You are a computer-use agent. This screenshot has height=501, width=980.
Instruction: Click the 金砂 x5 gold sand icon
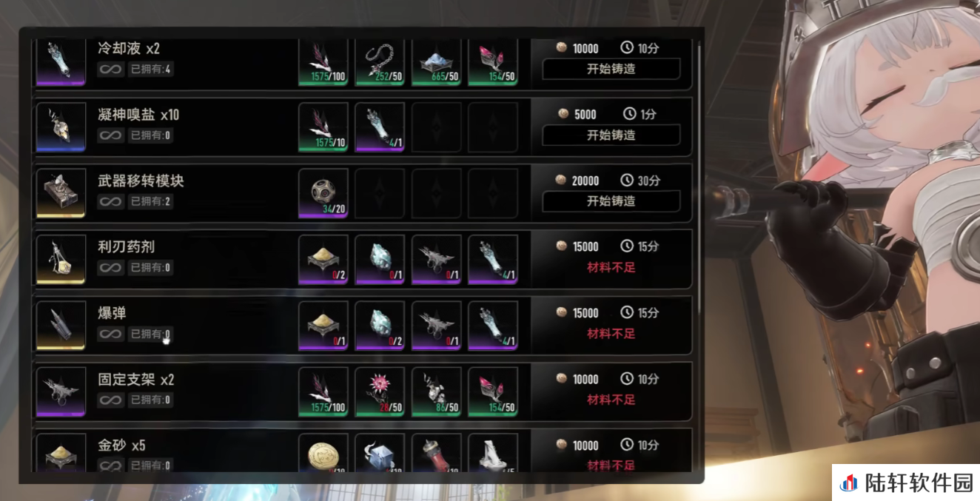click(x=61, y=453)
